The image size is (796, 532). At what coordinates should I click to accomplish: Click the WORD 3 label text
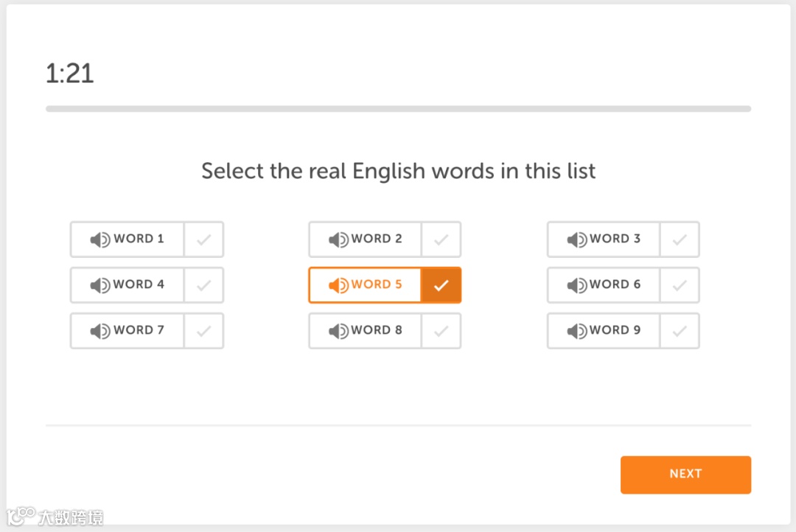(615, 239)
